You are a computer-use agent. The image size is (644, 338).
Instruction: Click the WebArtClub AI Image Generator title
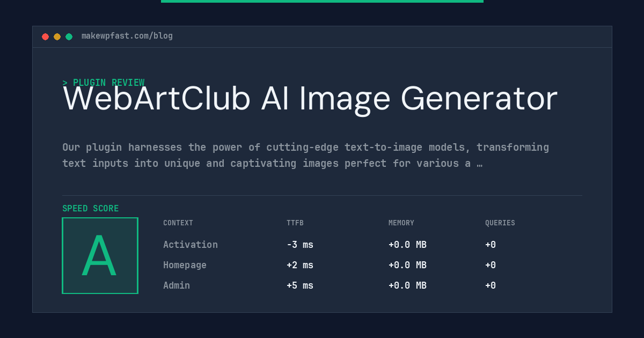(310, 99)
